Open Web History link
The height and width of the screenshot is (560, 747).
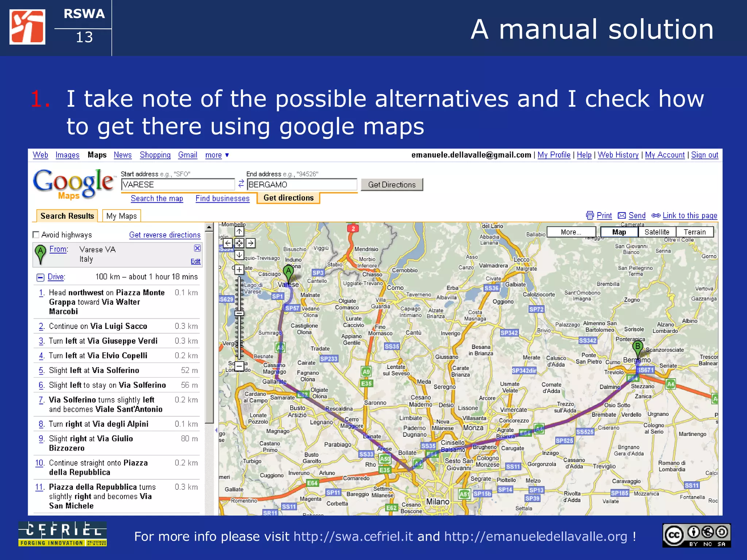[x=618, y=155]
